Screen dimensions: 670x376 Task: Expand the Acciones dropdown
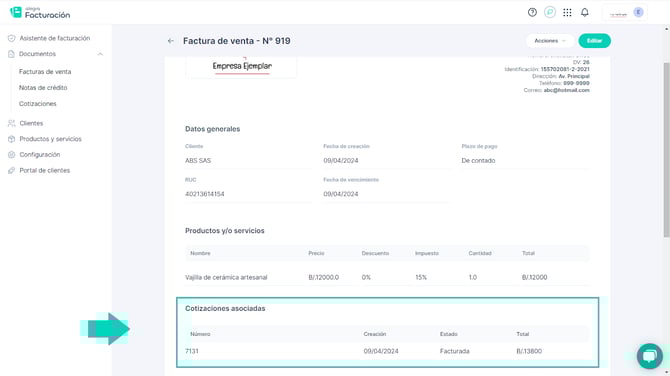coord(550,41)
